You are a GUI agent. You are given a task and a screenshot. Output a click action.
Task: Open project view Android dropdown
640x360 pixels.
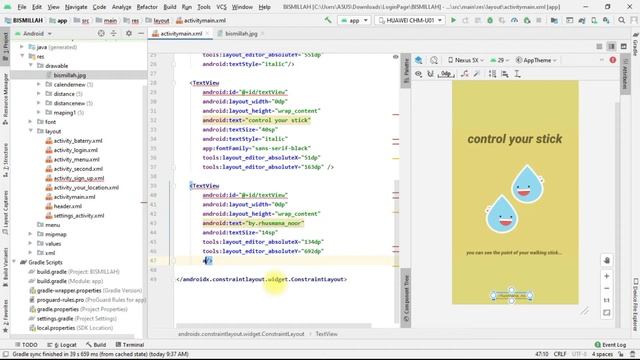[x=33, y=33]
